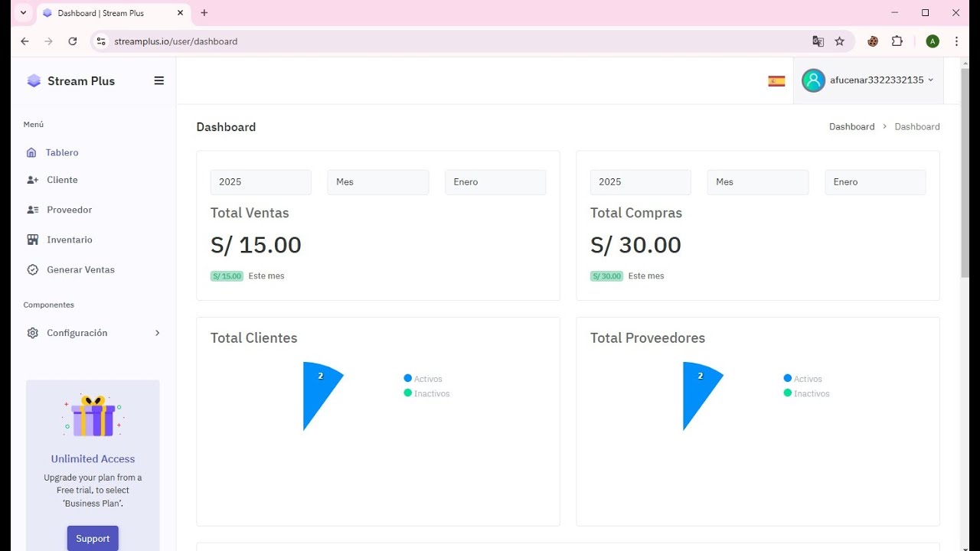Click the Stream Plus logo icon
Image resolution: width=980 pixels, height=551 pixels.
(34, 80)
